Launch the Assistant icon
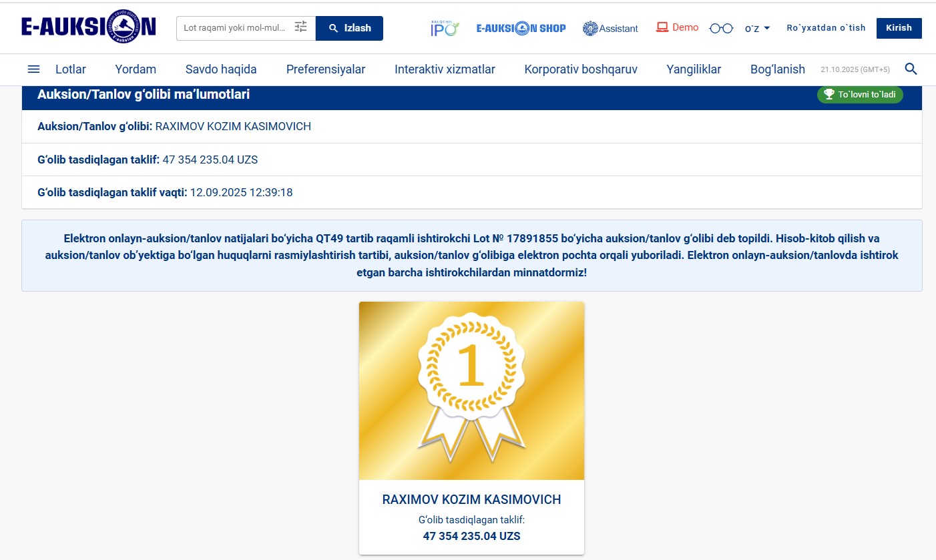 click(610, 28)
